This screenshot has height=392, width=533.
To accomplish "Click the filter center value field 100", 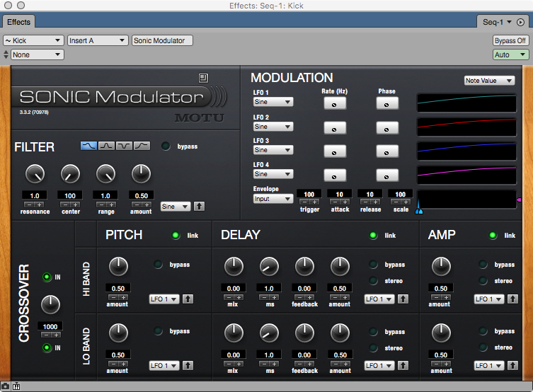I will tap(70, 195).
